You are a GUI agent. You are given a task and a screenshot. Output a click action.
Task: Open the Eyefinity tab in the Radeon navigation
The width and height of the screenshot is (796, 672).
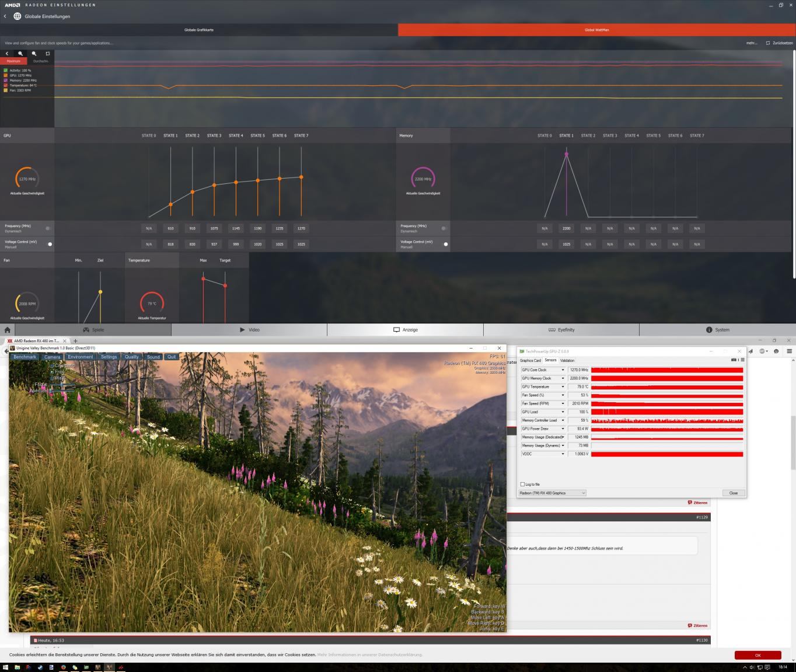pos(561,330)
